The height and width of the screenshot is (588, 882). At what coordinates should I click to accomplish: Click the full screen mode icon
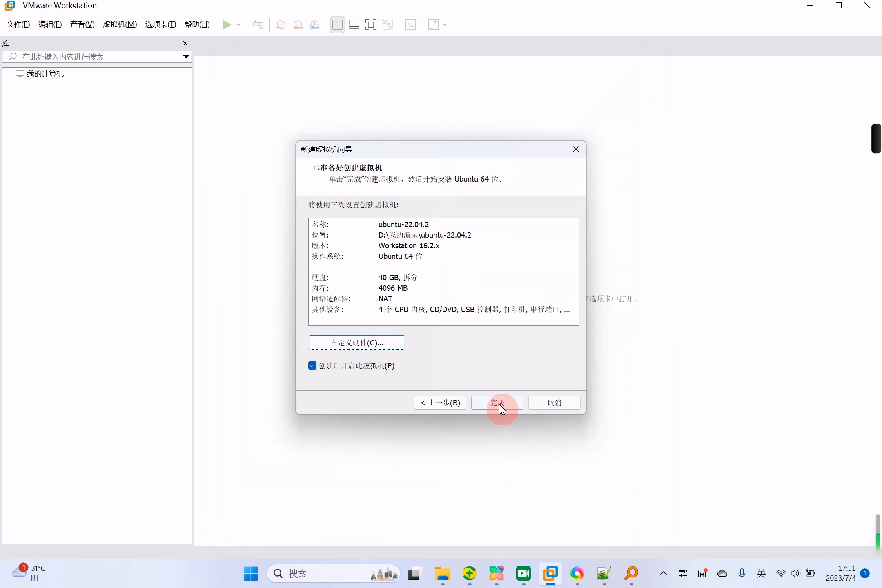(x=371, y=25)
